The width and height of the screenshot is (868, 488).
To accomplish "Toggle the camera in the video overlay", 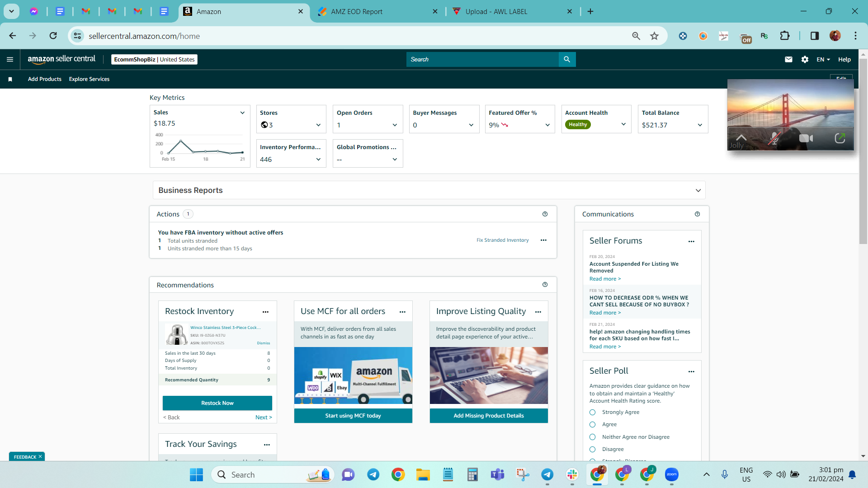I will point(806,138).
